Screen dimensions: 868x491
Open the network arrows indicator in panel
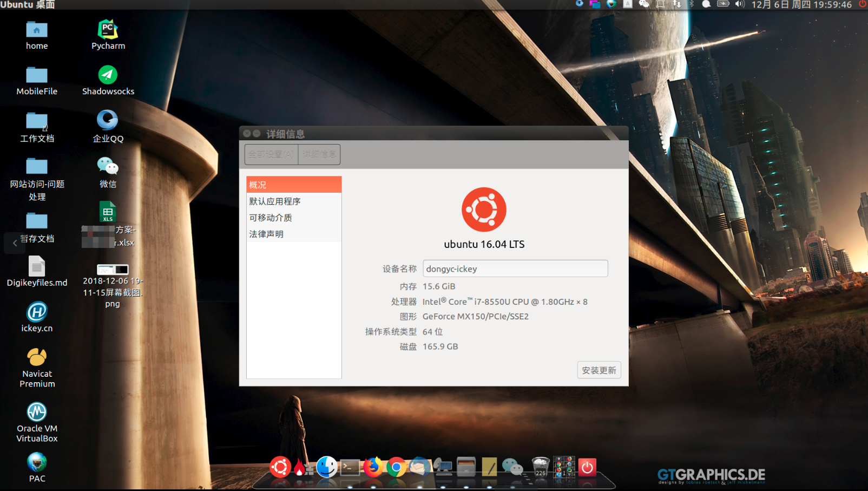676,4
